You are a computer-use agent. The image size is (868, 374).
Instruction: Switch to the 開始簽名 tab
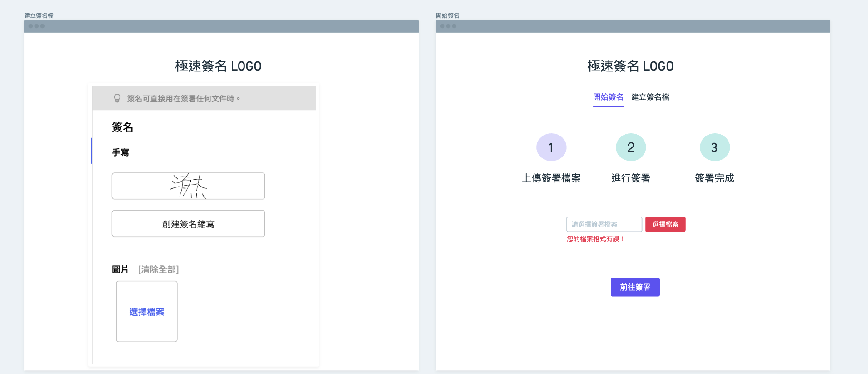[x=608, y=97]
